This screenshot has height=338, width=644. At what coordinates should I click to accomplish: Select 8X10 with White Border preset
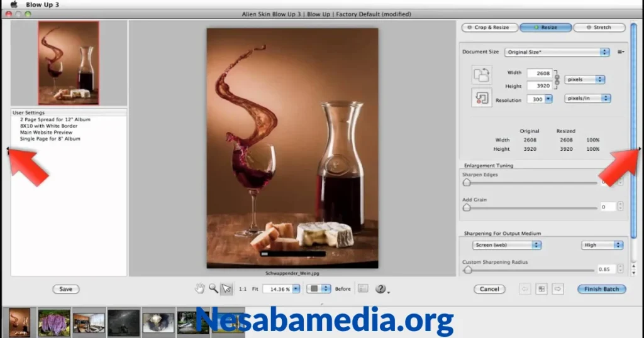(x=48, y=126)
